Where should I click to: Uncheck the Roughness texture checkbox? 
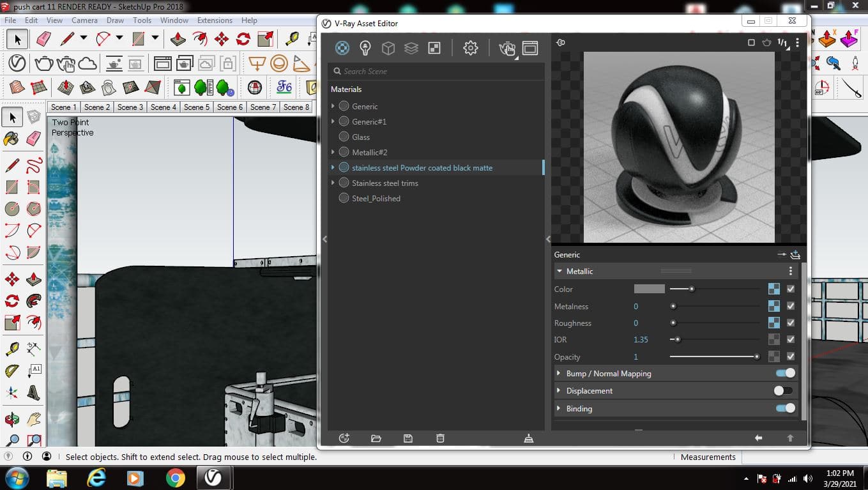(791, 323)
